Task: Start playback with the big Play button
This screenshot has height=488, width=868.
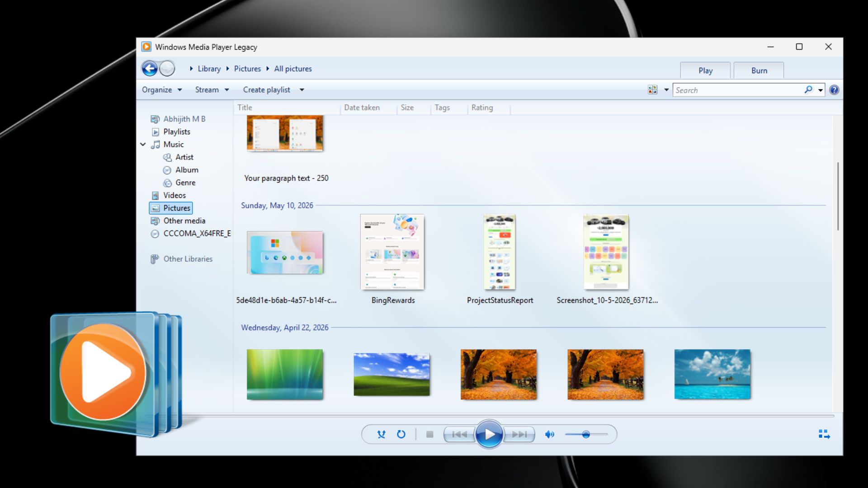Action: pyautogui.click(x=489, y=434)
